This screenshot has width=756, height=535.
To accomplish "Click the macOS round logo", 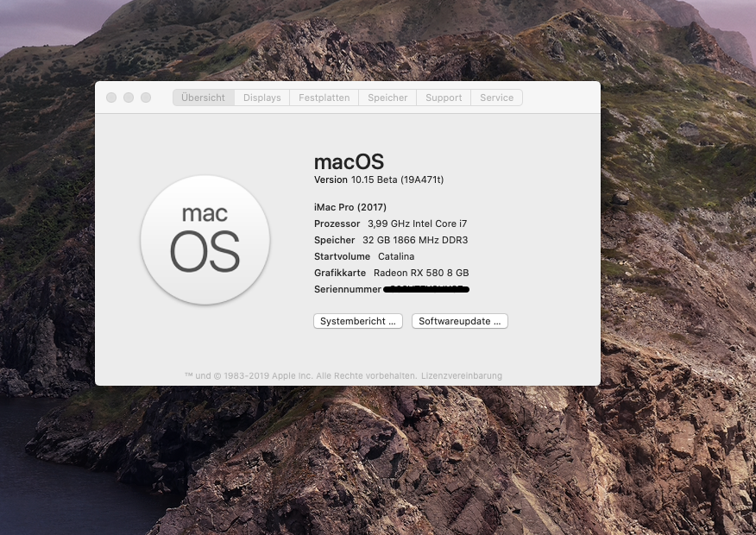I will (x=205, y=240).
